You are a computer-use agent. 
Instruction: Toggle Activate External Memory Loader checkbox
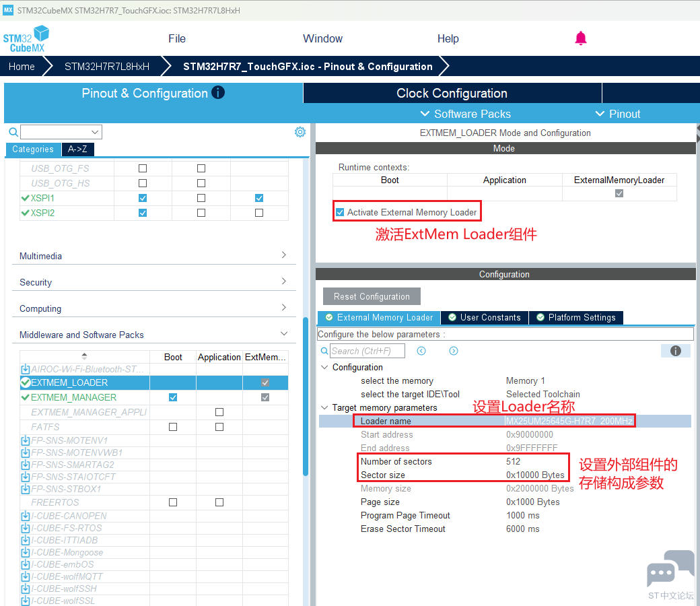click(x=340, y=212)
